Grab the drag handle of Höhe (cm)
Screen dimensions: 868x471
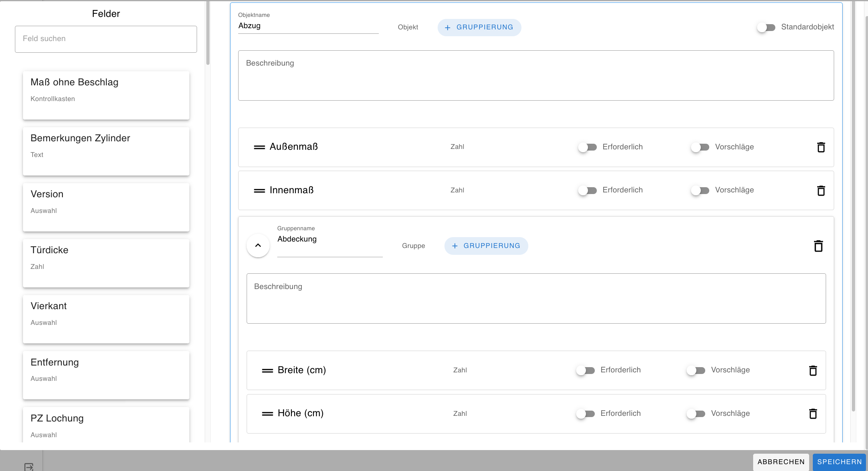click(x=267, y=413)
